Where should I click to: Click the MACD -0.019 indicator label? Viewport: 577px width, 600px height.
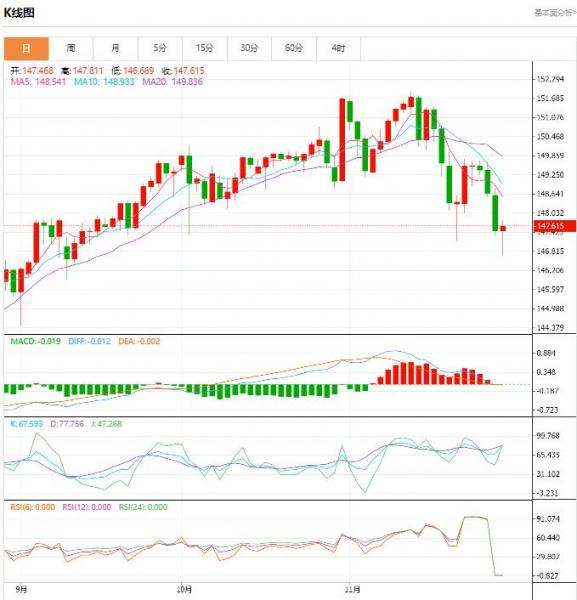tap(36, 341)
